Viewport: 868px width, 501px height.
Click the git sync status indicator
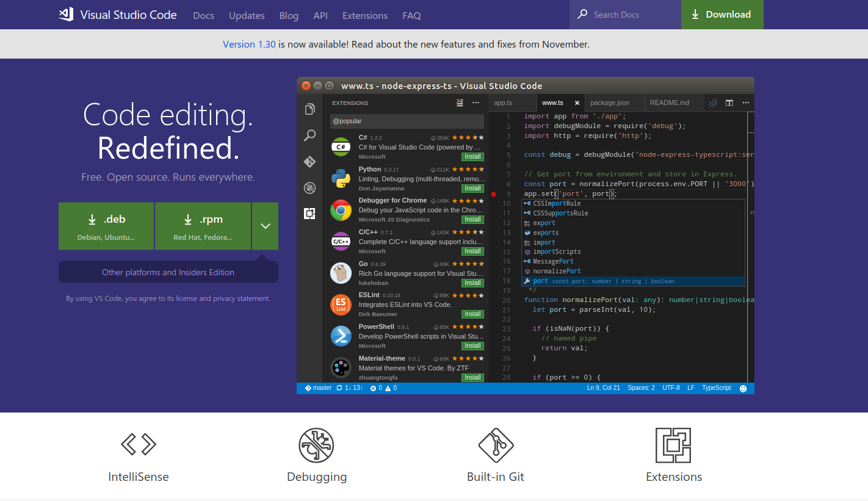(x=350, y=388)
